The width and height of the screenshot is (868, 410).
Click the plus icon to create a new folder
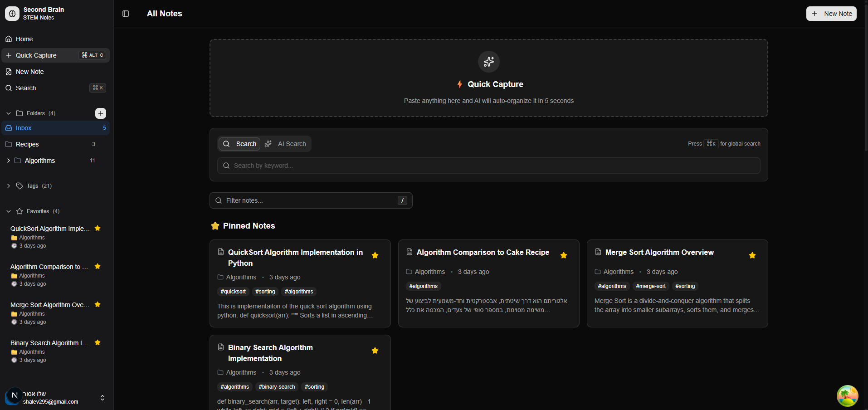tap(100, 113)
